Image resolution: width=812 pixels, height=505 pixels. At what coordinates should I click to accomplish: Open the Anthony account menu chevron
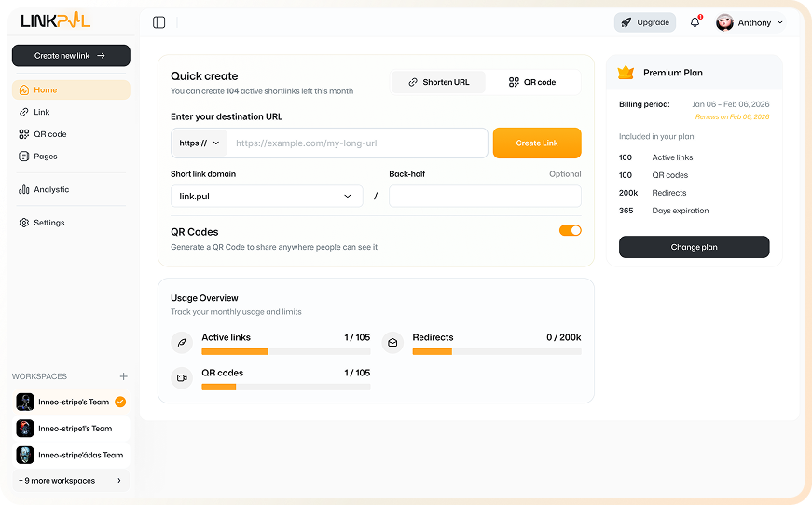[x=780, y=22]
